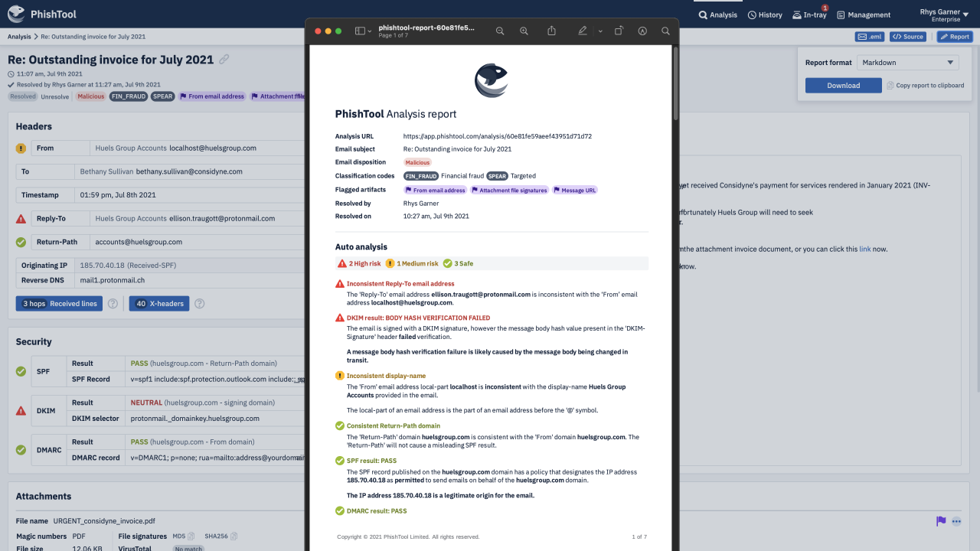Click the 'link' hyperlink in email body
The width and height of the screenshot is (980, 551).
pos(864,249)
